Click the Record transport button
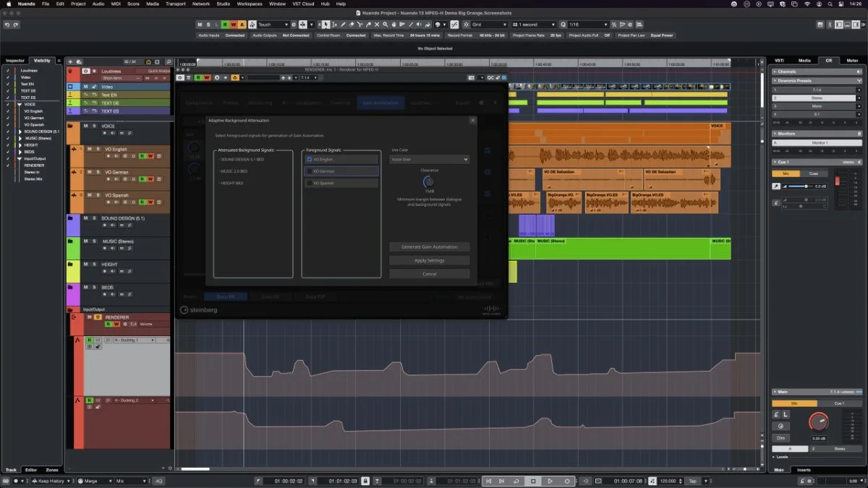 pos(567,481)
